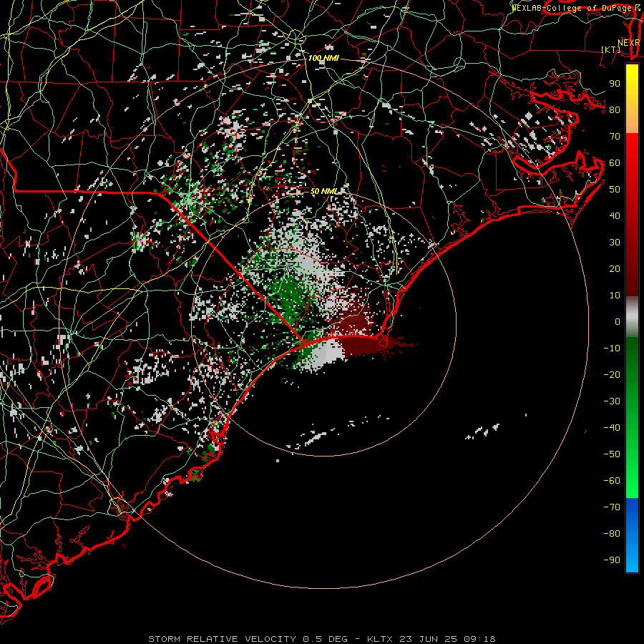Click the 50 value on the velocity scale
Image resolution: width=644 pixels, height=644 pixels.
(615, 190)
